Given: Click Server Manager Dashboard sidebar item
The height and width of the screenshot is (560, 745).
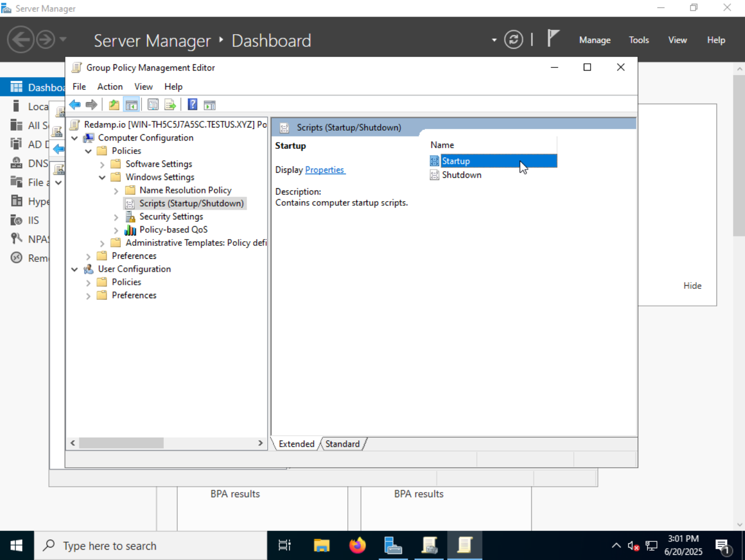Looking at the screenshot, I should 33,87.
